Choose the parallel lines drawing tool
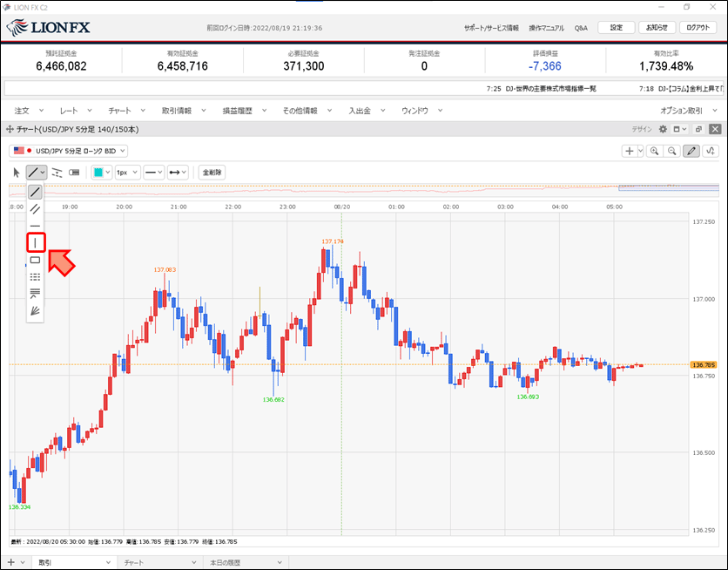 point(36,209)
